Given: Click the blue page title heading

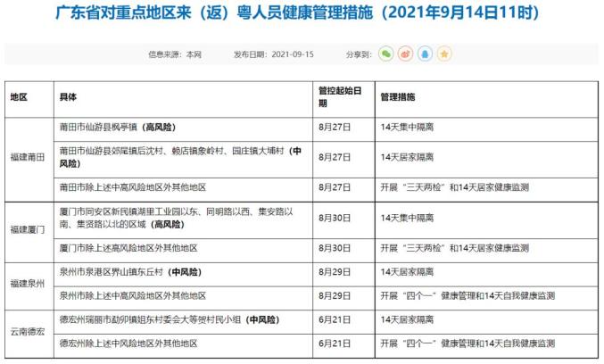Looking at the screenshot, I should click(x=297, y=12).
